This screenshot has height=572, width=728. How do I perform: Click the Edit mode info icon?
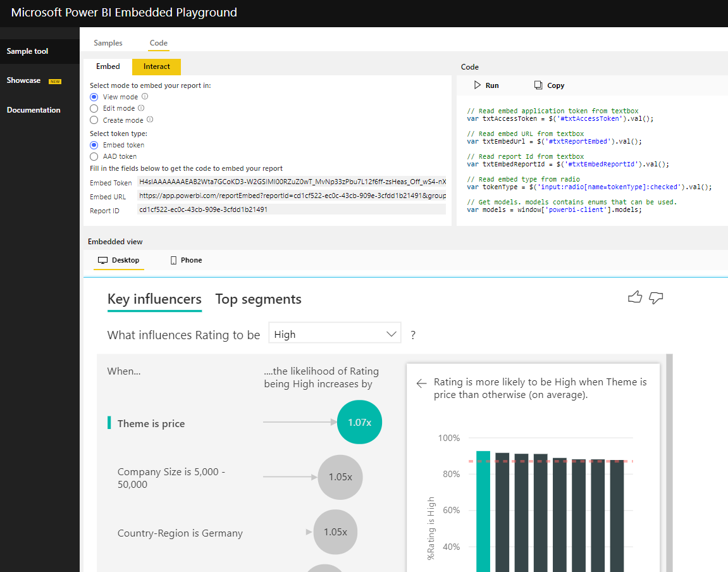pyautogui.click(x=141, y=108)
